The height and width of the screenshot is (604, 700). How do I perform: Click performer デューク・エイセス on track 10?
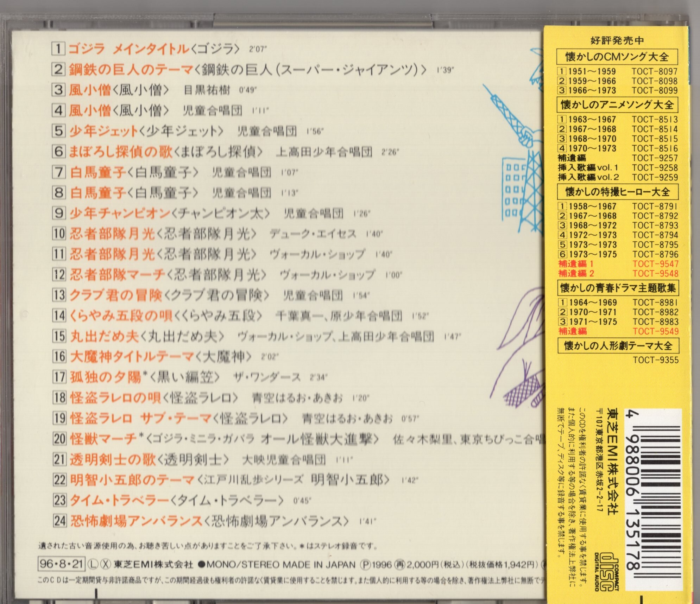tap(313, 234)
